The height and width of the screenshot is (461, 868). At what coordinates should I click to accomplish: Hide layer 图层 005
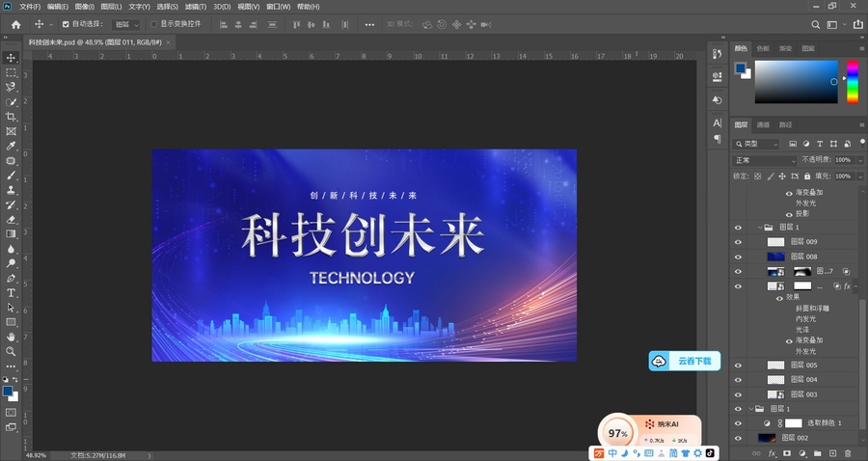pos(738,366)
